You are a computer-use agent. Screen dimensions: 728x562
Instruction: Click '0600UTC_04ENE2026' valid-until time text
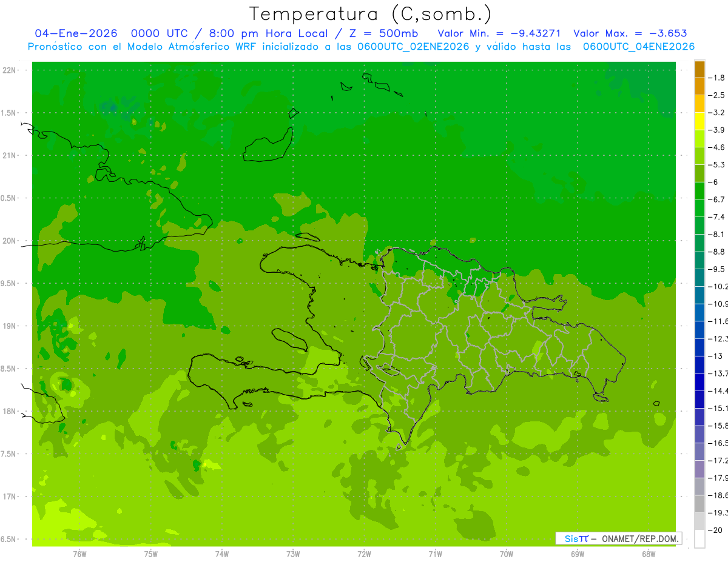click(638, 47)
